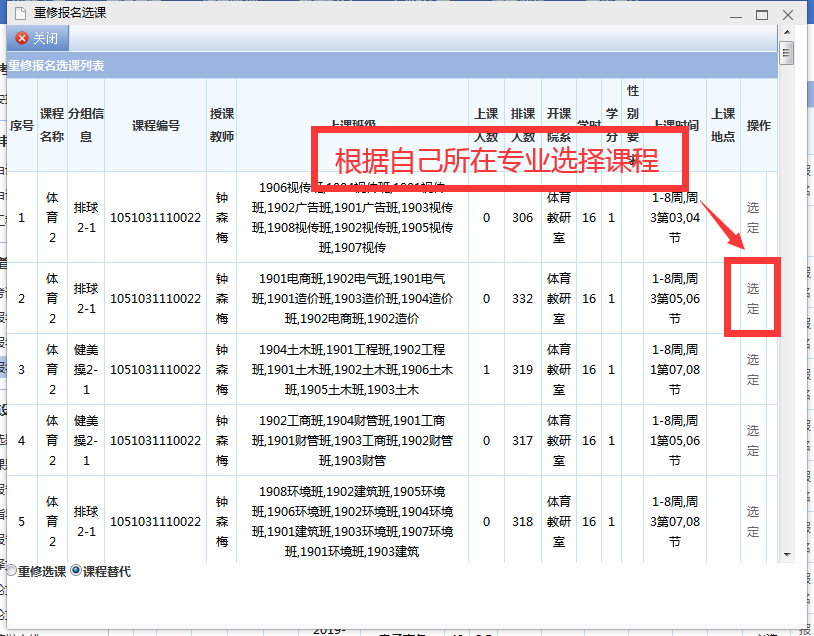Click 选定 for row 2 电商班 course
Viewport: 814px width, 636px height.
tap(753, 298)
